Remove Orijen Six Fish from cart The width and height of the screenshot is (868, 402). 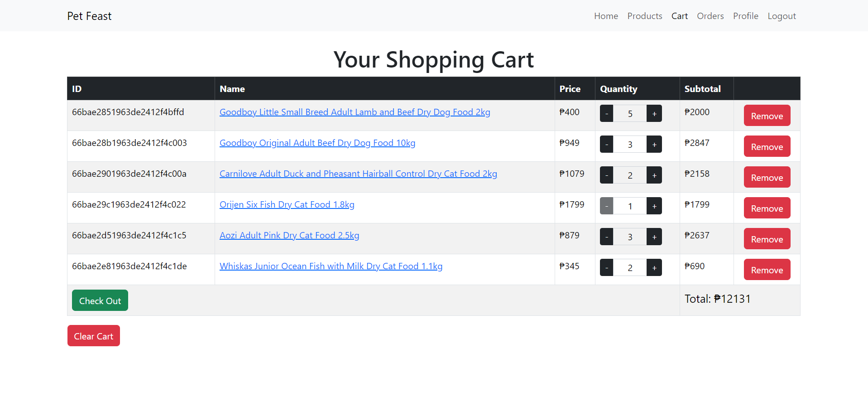[767, 208]
